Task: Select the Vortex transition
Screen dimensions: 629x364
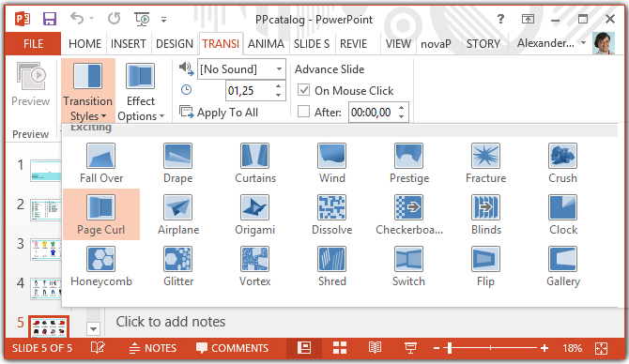Action: point(255,266)
